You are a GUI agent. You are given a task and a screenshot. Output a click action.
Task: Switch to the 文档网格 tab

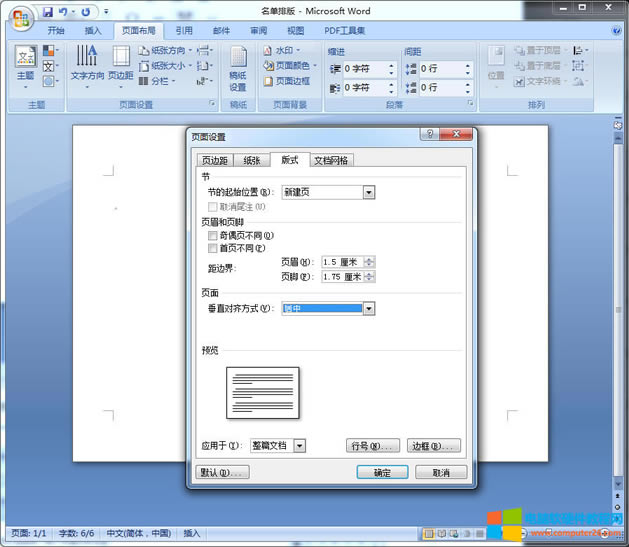(332, 160)
